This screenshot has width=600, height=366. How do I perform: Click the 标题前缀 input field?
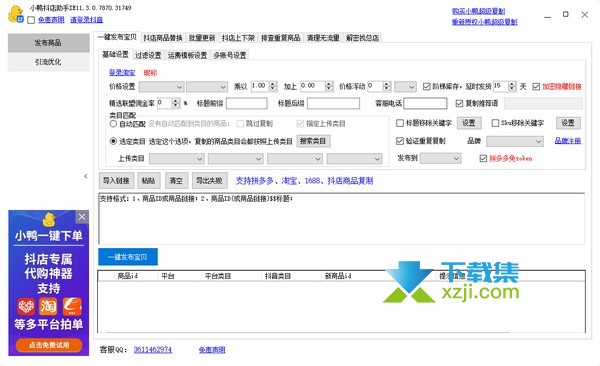coord(246,103)
